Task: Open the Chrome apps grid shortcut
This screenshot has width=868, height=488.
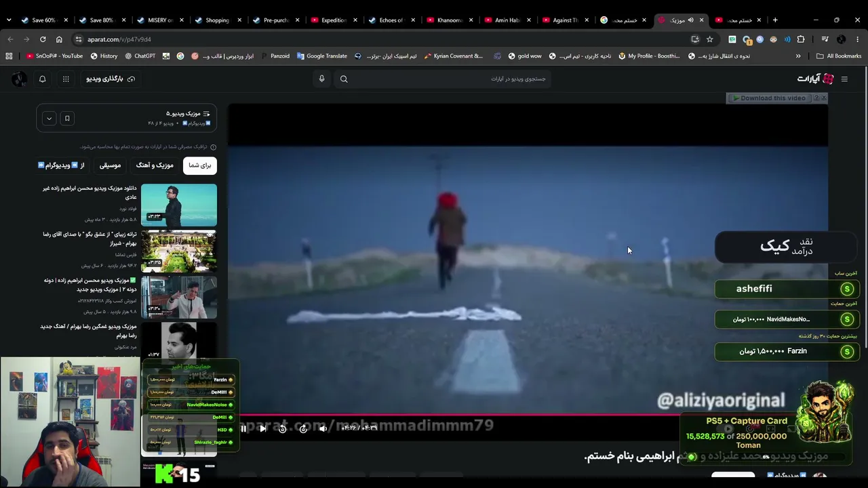Action: coord(9,56)
